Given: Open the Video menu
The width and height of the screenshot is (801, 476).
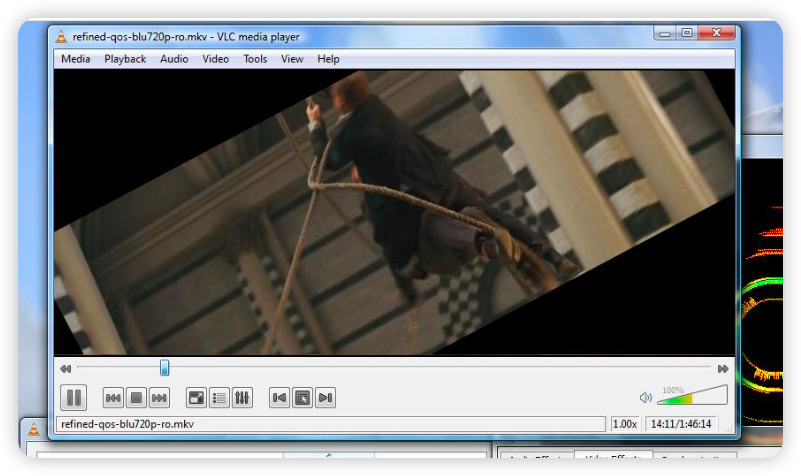Looking at the screenshot, I should 216,59.
